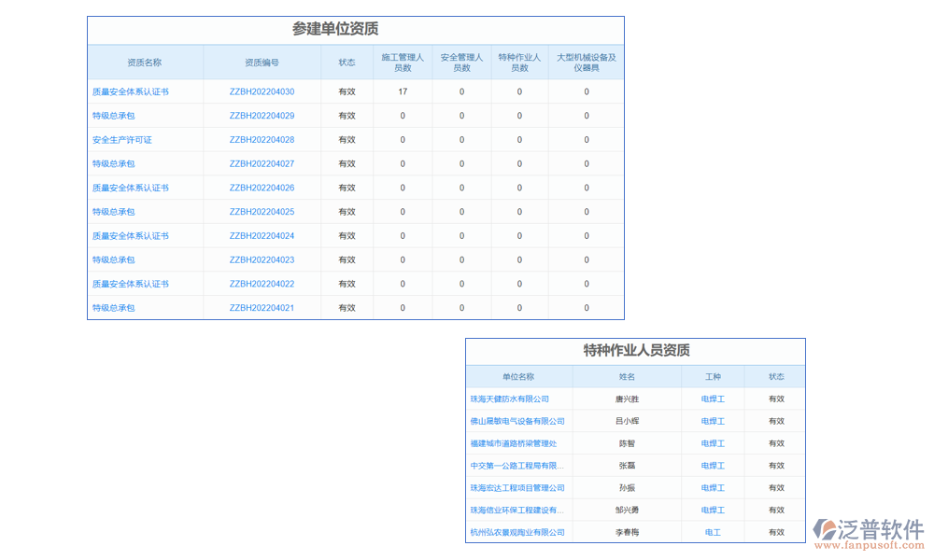This screenshot has height=560, width=934.
Task: Open the 杭州弘农景观陶业有限公司 link
Action: (517, 532)
